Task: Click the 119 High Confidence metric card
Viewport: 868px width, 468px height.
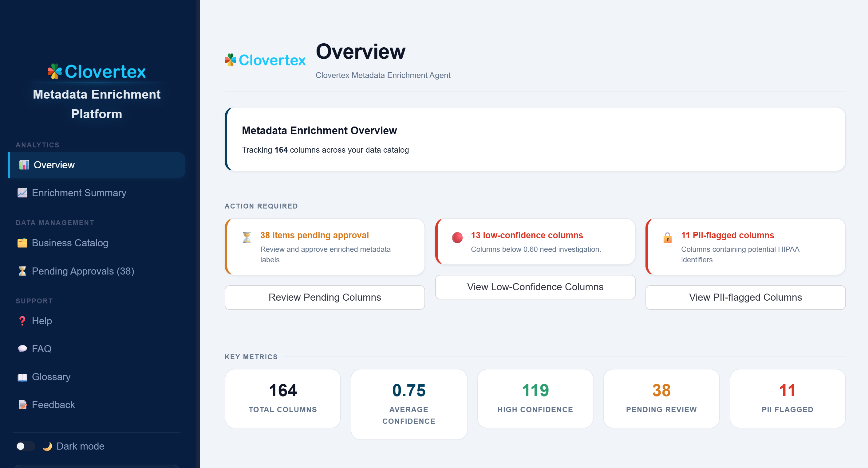Action: tap(535, 398)
